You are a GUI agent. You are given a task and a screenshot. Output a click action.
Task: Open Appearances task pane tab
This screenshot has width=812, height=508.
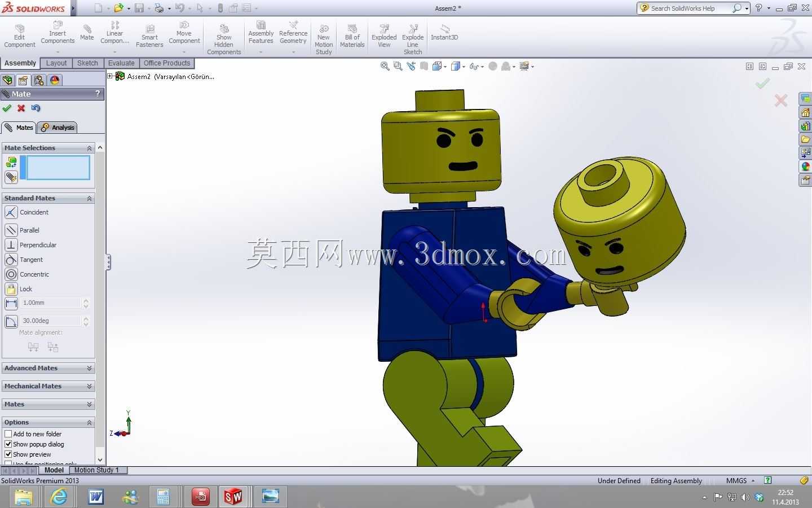806,167
